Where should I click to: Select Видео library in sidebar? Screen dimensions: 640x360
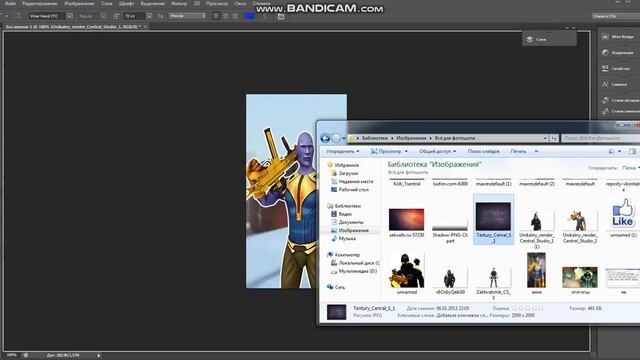(342, 214)
